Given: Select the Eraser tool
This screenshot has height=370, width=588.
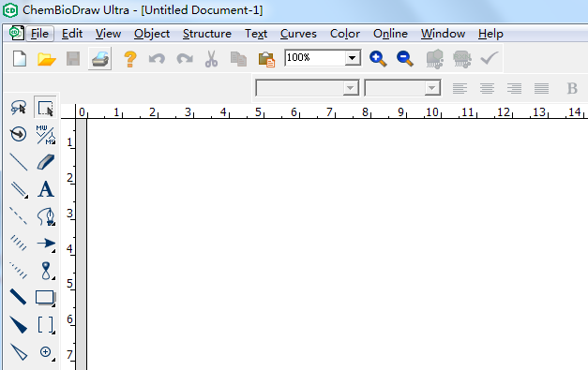Looking at the screenshot, I should tap(45, 162).
